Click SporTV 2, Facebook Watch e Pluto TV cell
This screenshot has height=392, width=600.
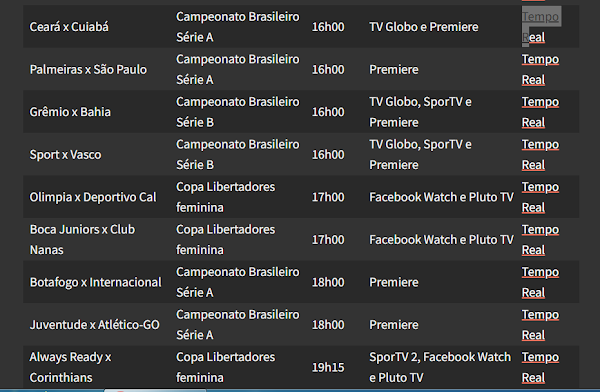click(x=440, y=367)
